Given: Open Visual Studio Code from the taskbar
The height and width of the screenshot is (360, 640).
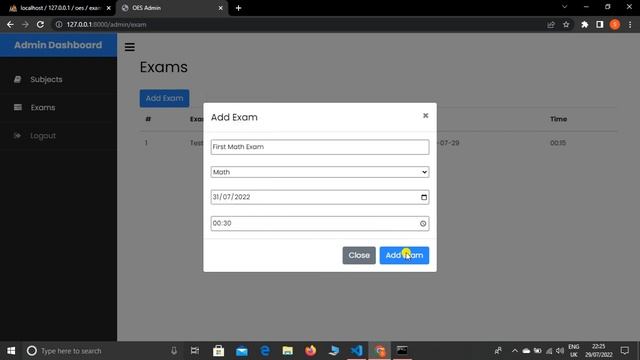Looking at the screenshot, I should [x=356, y=351].
